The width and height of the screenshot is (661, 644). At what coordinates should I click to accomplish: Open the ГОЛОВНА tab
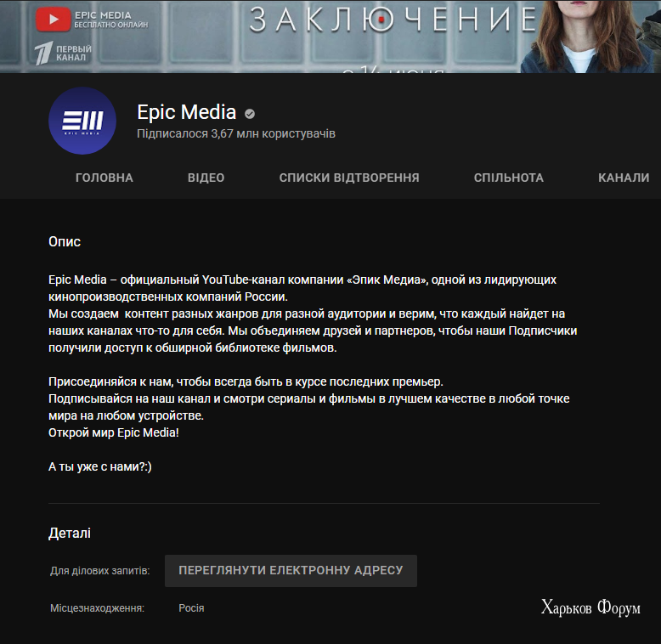(105, 178)
